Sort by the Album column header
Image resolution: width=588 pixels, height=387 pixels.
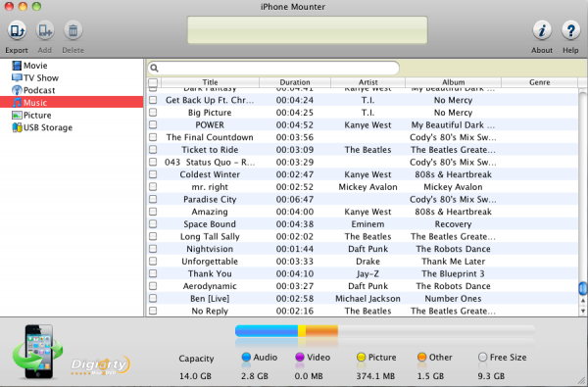click(453, 82)
